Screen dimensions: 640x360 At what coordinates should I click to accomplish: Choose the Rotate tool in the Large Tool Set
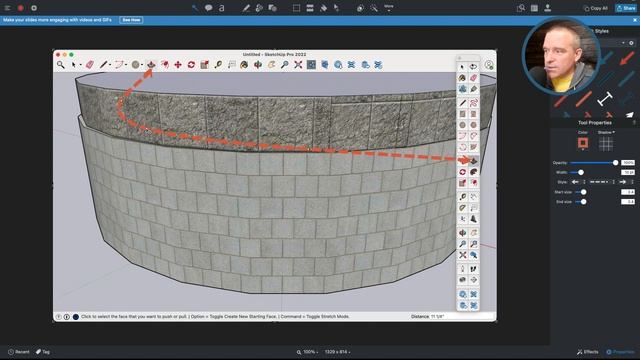(x=462, y=172)
